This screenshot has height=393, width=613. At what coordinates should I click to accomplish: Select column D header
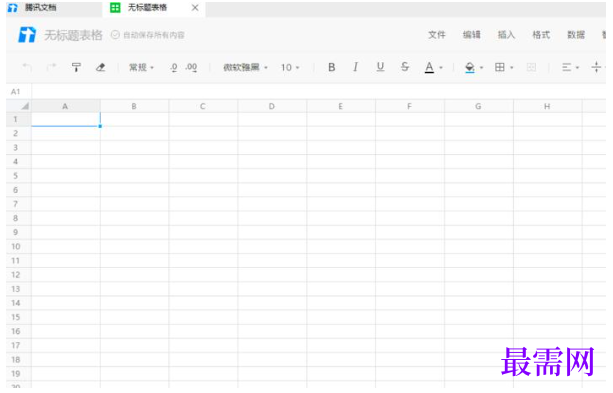pyautogui.click(x=272, y=106)
